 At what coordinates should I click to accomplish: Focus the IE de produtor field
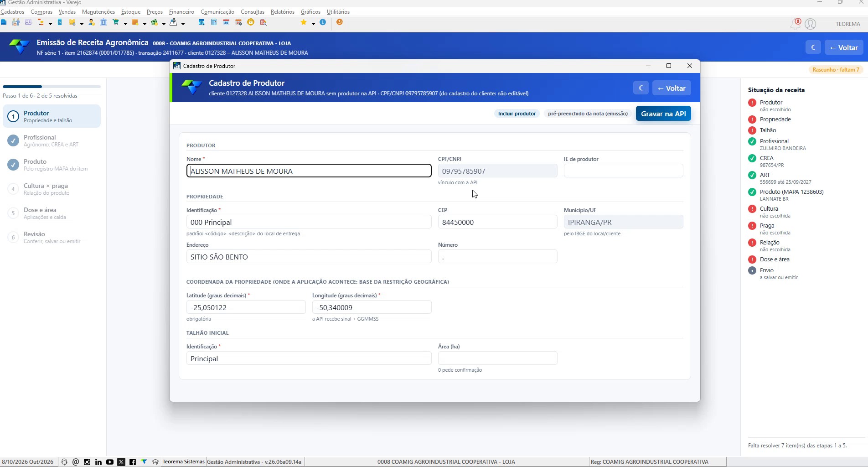tap(623, 171)
